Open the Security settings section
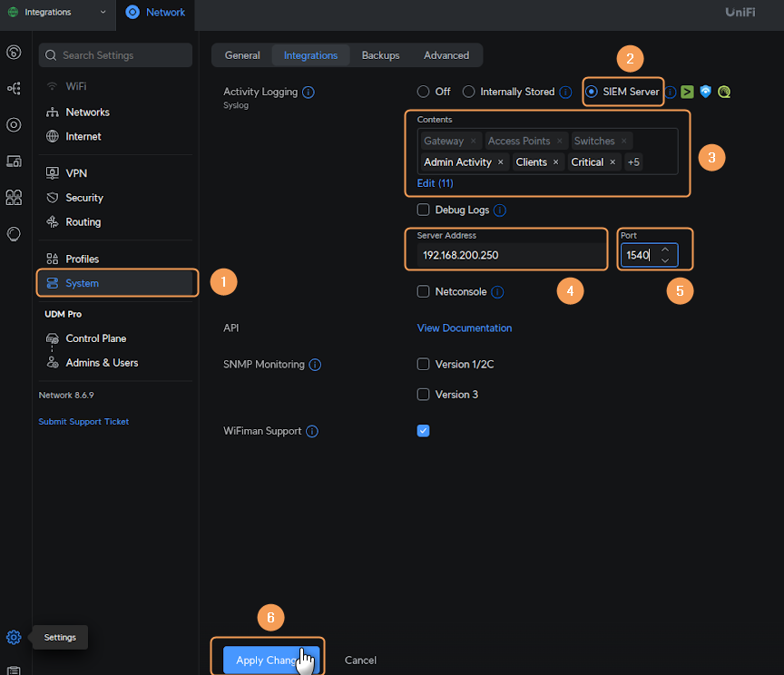This screenshot has height=675, width=784. 84,198
